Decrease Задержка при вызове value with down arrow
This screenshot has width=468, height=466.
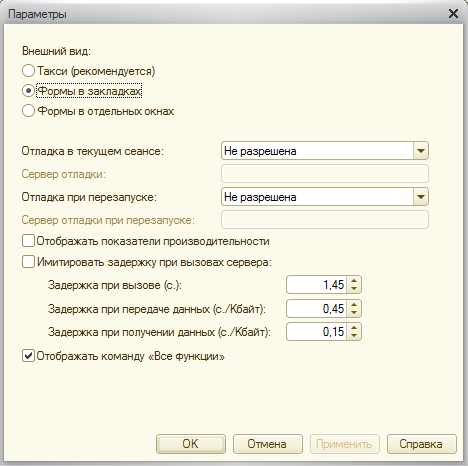pos(354,288)
